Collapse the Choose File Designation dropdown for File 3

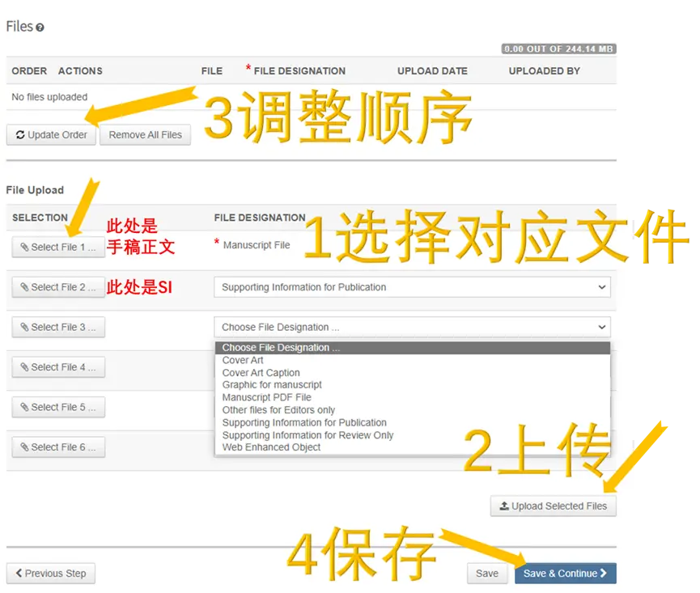pos(412,327)
